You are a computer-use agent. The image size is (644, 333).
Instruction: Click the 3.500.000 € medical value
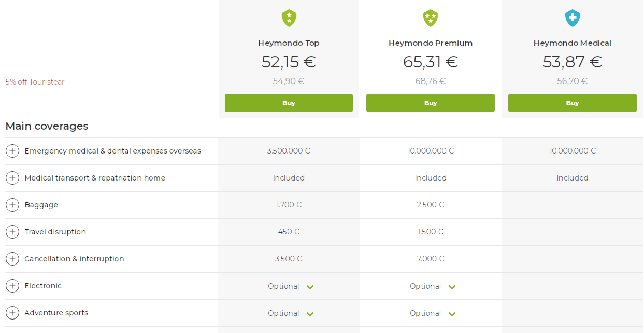click(x=289, y=151)
